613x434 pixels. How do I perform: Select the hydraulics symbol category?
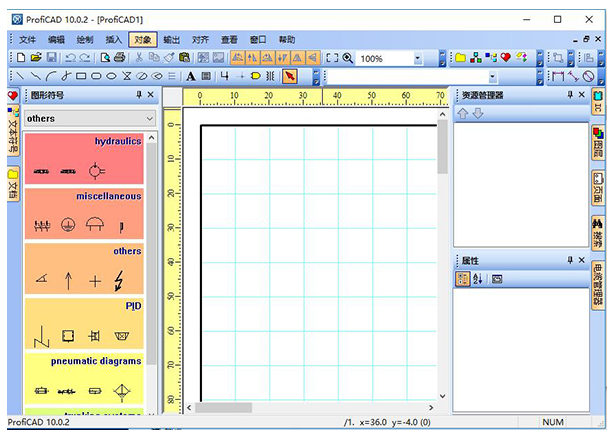[84, 159]
